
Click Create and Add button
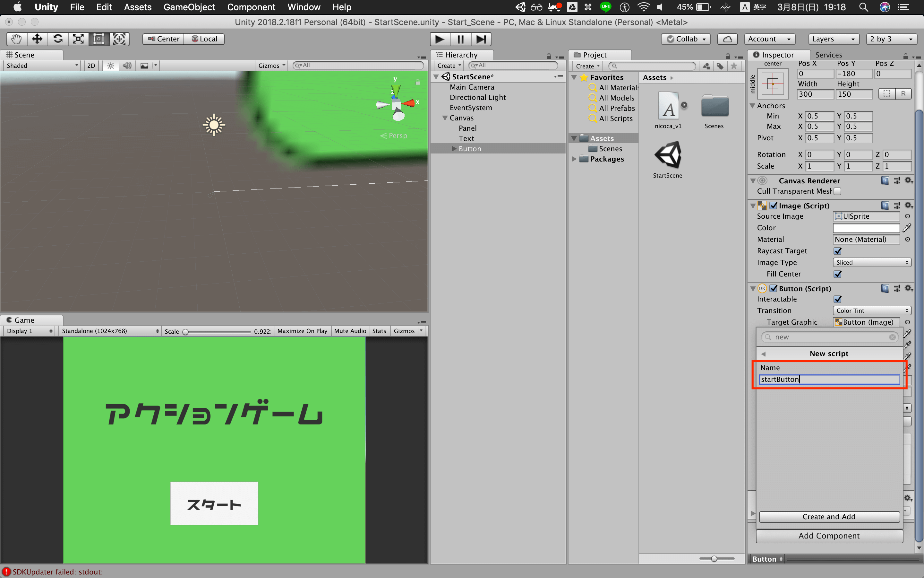[x=829, y=517]
